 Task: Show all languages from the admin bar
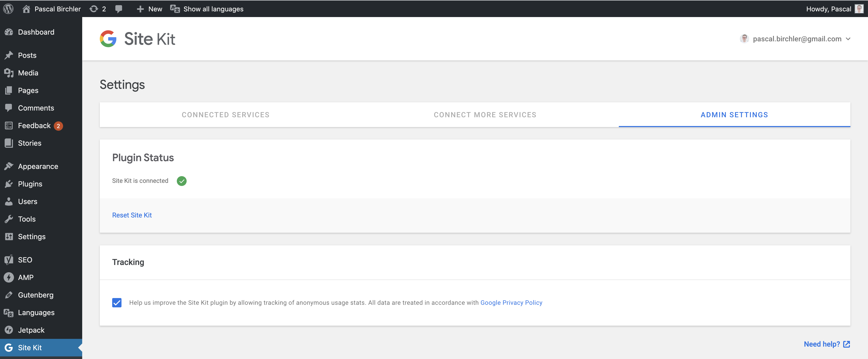tap(213, 9)
